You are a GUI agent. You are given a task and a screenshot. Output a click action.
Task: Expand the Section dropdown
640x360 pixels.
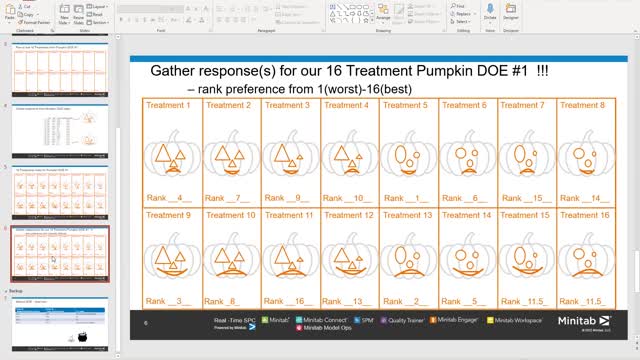(x=98, y=22)
